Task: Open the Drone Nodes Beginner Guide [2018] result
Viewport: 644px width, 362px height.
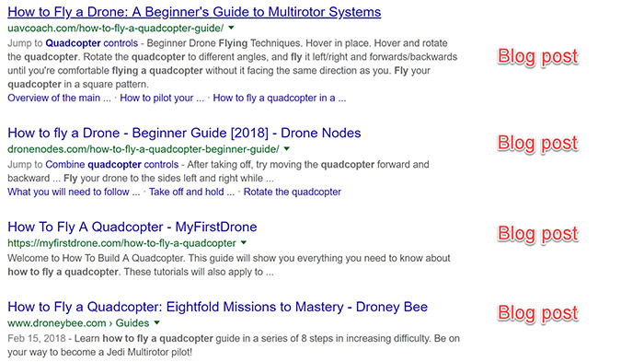Action: 184,133
